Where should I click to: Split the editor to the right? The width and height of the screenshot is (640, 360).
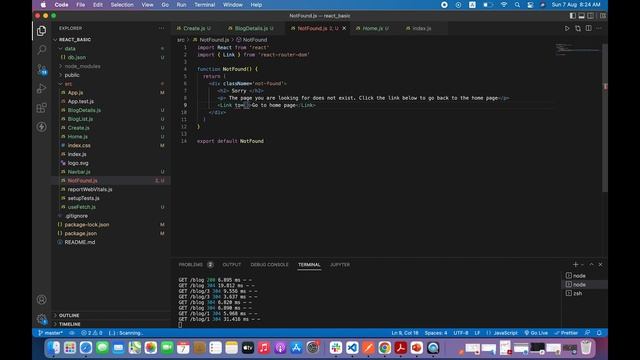589,28
